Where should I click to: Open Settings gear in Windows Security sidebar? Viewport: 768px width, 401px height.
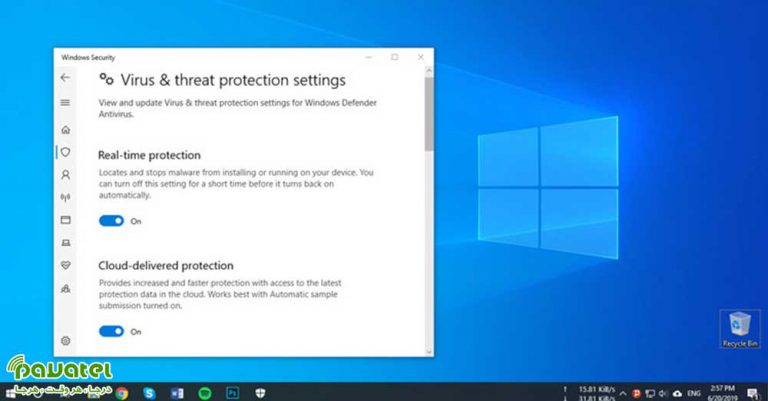pyautogui.click(x=66, y=341)
